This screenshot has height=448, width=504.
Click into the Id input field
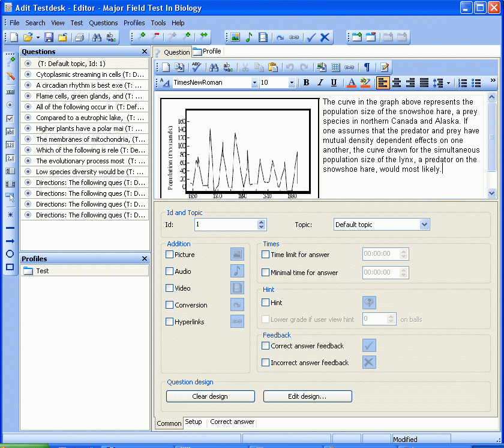[226, 225]
